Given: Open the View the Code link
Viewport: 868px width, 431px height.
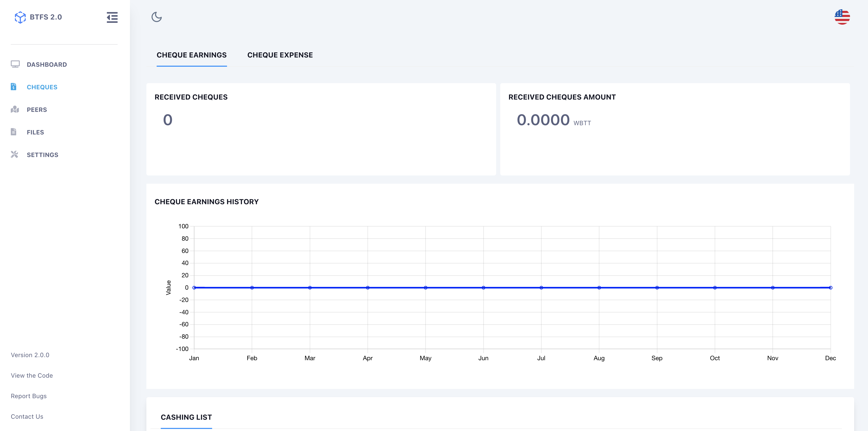Looking at the screenshot, I should point(32,375).
